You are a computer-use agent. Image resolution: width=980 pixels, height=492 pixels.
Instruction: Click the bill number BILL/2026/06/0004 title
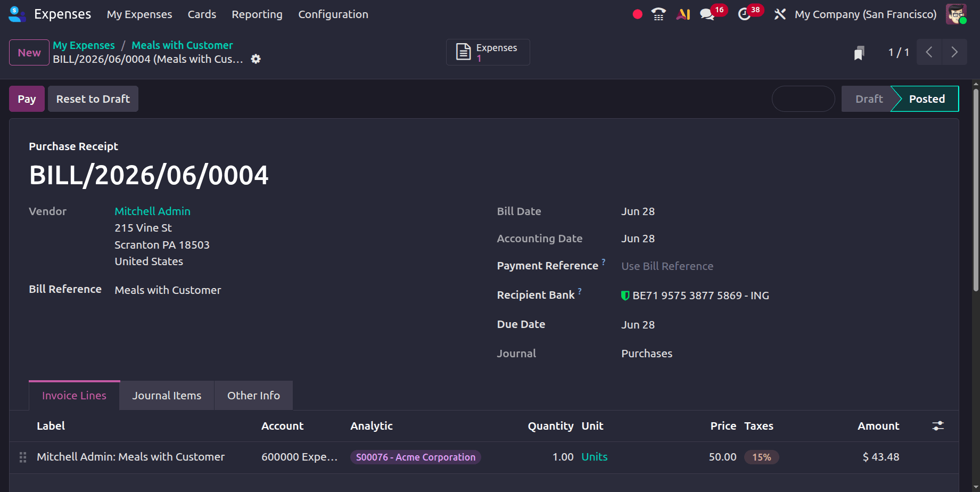click(x=149, y=175)
